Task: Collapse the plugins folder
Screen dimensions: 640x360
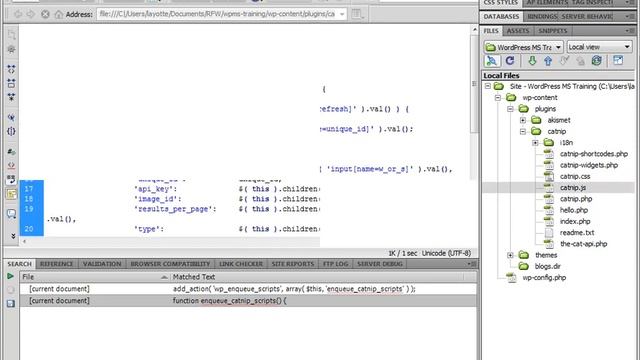Action: click(510, 109)
